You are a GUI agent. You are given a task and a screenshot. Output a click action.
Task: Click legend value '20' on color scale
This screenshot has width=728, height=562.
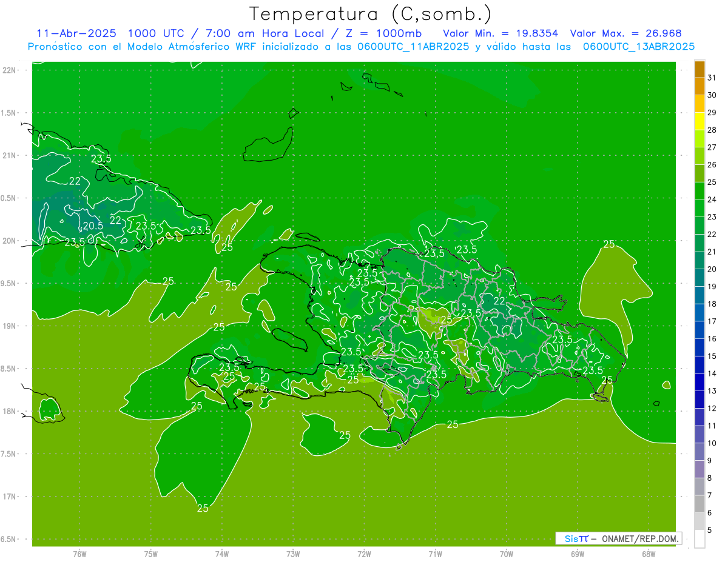click(x=712, y=269)
